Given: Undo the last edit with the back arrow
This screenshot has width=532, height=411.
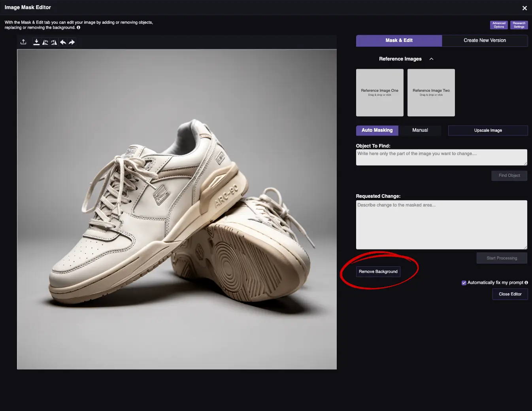Looking at the screenshot, I should [63, 42].
